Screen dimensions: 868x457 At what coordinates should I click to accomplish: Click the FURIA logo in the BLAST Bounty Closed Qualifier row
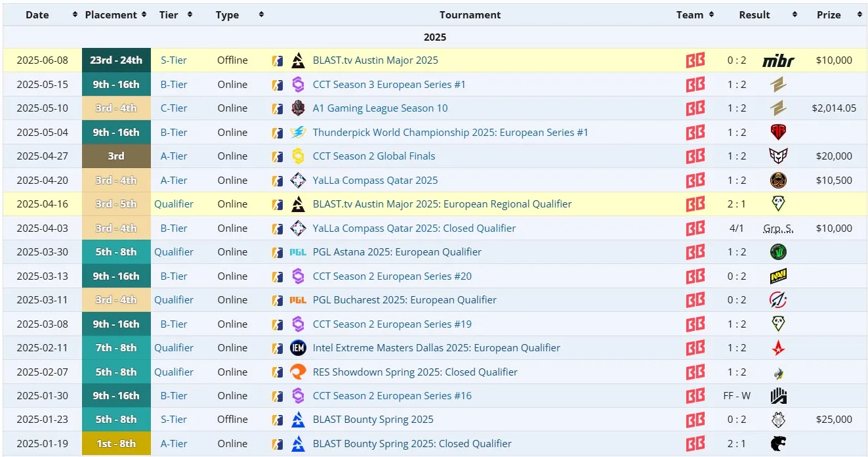point(778,444)
